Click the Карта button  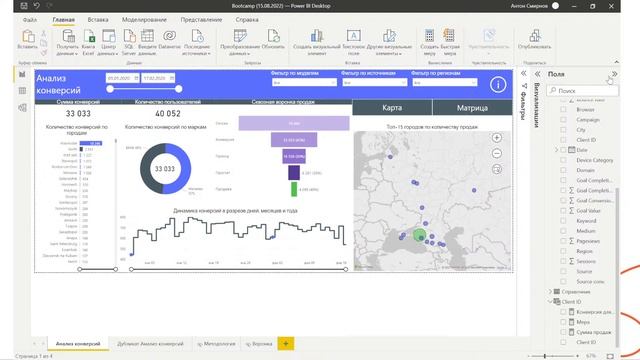[392, 108]
